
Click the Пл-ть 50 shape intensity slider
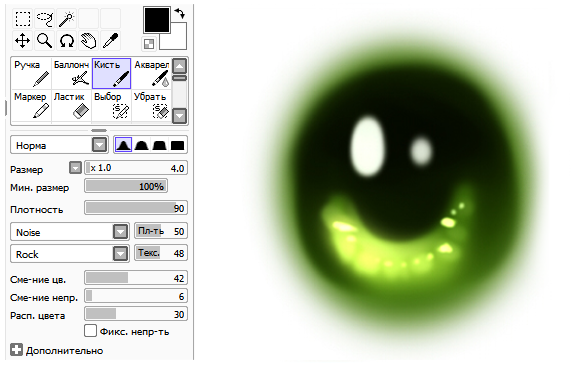pyautogui.click(x=161, y=231)
